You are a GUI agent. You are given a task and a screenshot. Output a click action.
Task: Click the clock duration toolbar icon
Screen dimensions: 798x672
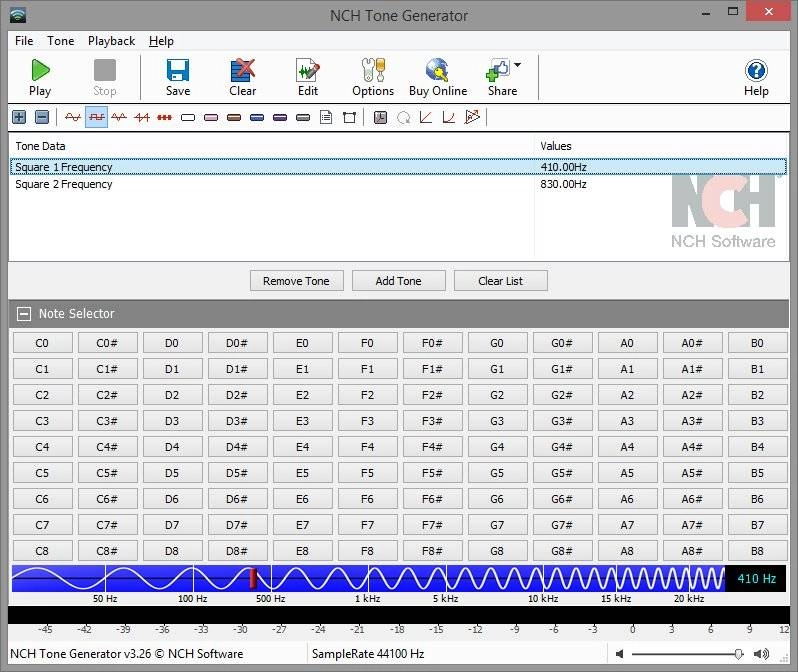pos(380,118)
